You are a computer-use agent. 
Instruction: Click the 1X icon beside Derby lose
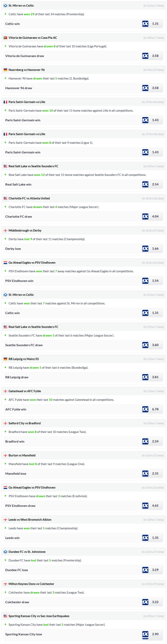point(145,249)
